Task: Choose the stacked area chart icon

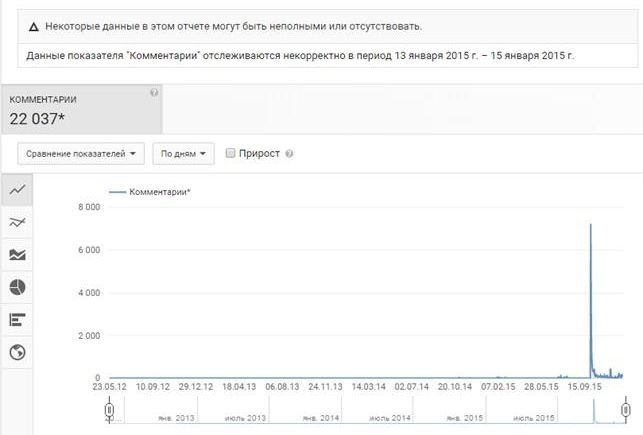Action: [17, 255]
